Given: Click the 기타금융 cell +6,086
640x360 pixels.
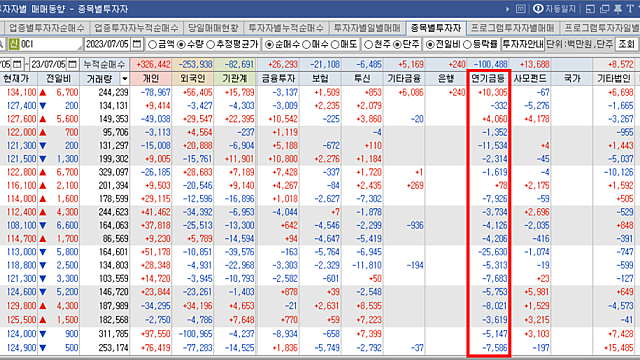Looking at the screenshot, I should 404,93.
